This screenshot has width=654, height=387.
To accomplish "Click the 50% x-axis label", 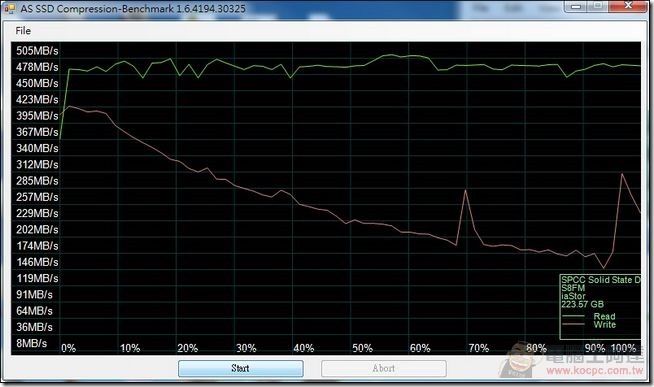I will 362,348.
